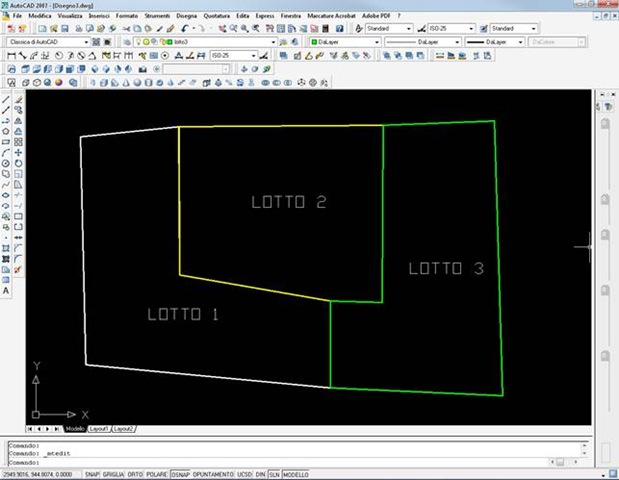Open the Visualizza menu
Viewport: 619px width, 480px height.
pyautogui.click(x=70, y=16)
